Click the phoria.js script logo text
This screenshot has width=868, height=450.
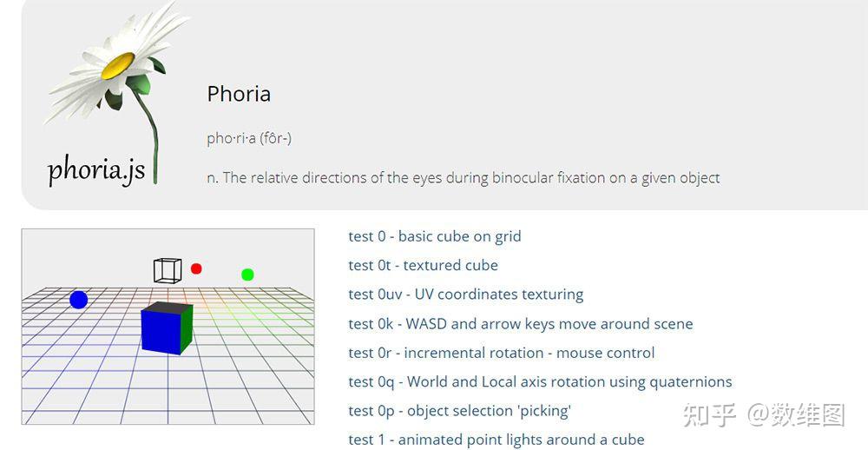96,170
